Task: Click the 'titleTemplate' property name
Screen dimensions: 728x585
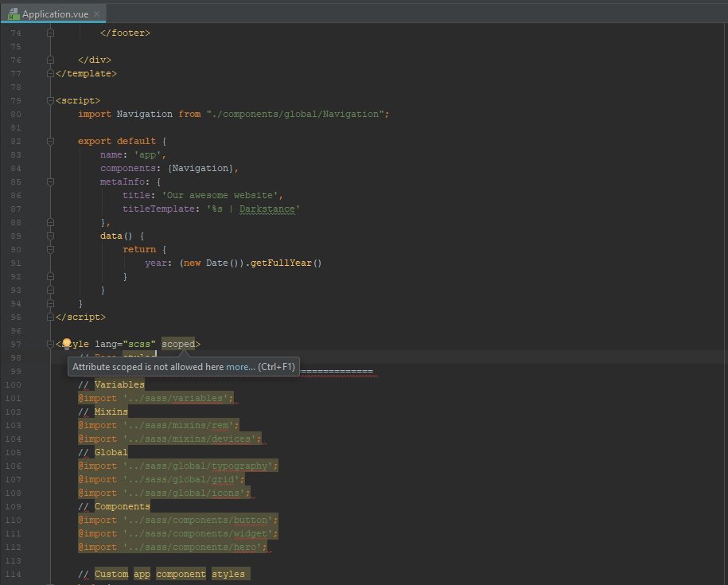Action: [x=158, y=209]
